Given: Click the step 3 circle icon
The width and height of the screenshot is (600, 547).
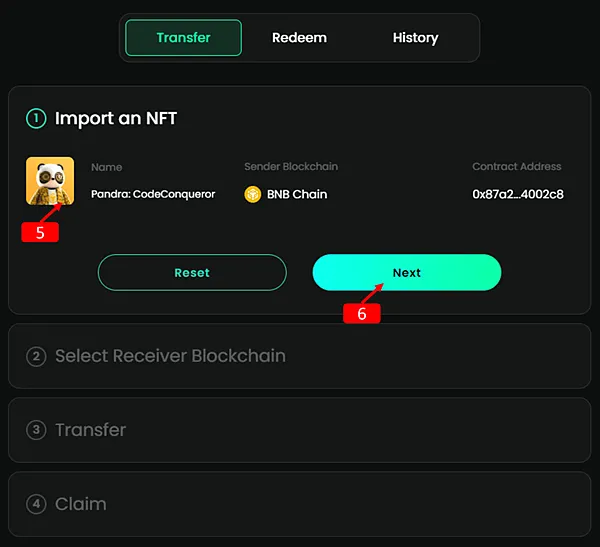Looking at the screenshot, I should [36, 430].
